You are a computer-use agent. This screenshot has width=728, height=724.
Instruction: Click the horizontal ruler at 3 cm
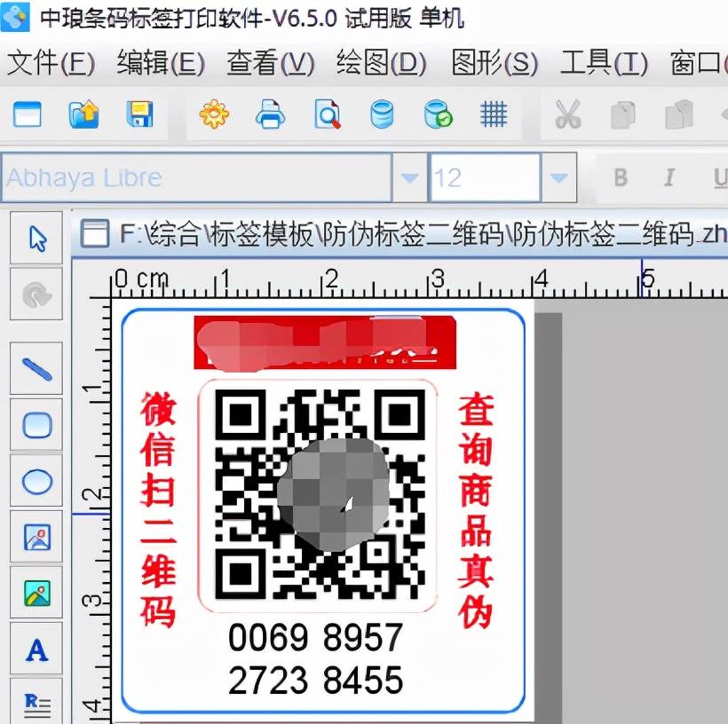pyautogui.click(x=437, y=279)
